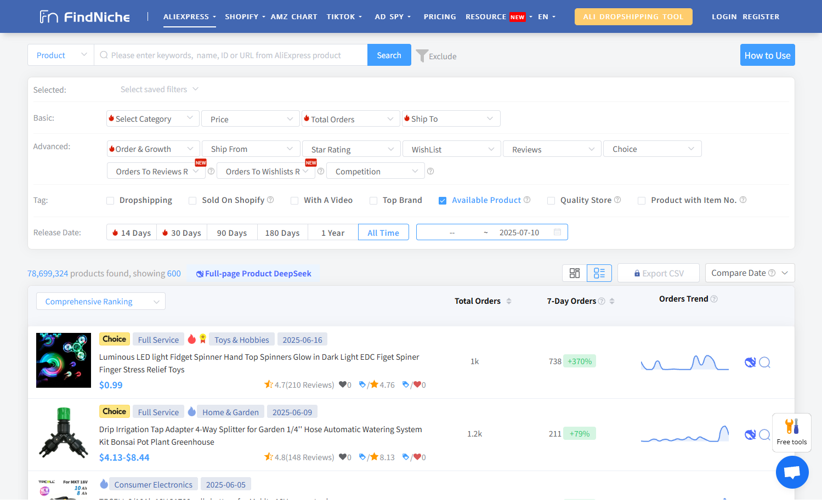Screen dimensions: 822x504
Task: Open the Free tools widget
Action: (792, 432)
